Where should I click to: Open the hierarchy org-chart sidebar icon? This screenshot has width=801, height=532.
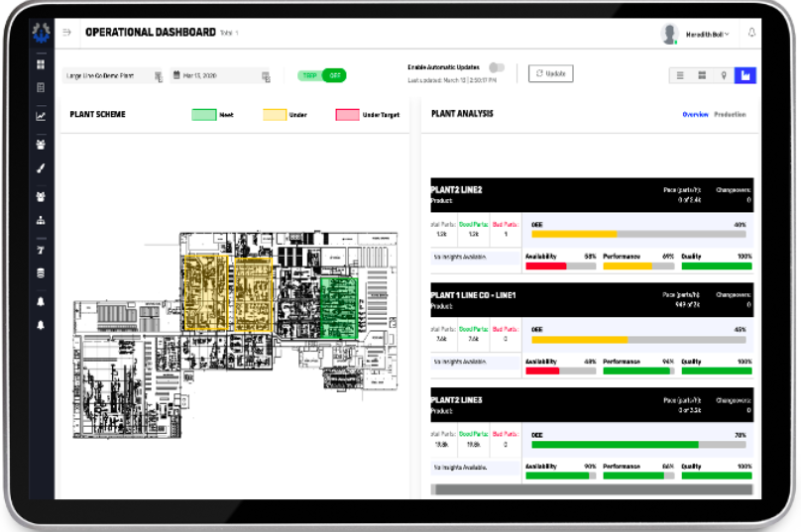41,221
